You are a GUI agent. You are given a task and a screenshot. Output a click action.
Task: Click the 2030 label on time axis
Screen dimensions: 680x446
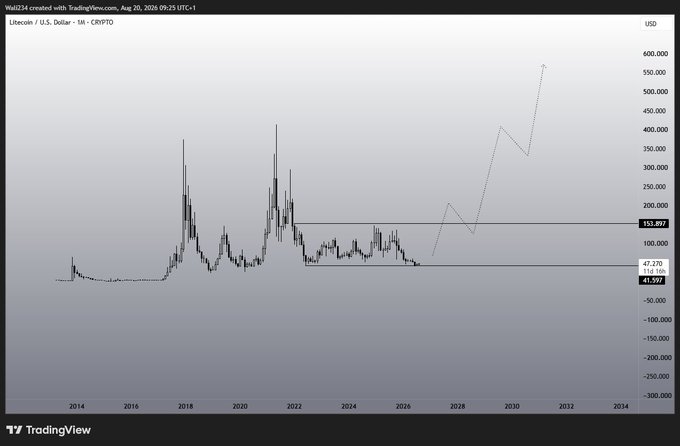(x=512, y=406)
